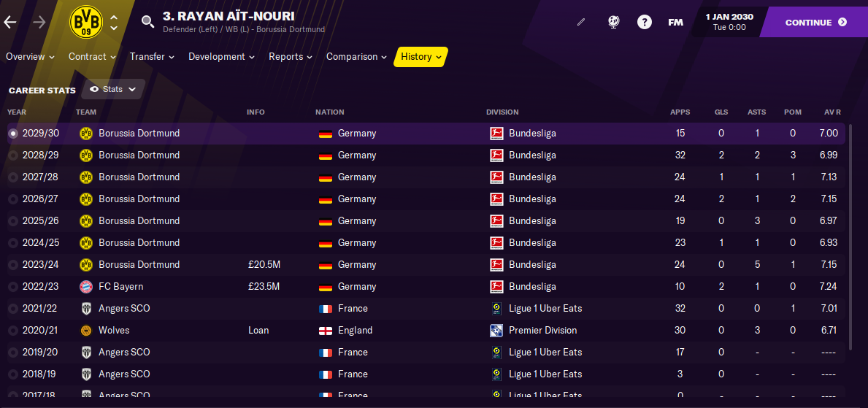Viewport: 868px width, 408px height.
Task: Open the Transfer tab
Action: pyautogui.click(x=153, y=56)
